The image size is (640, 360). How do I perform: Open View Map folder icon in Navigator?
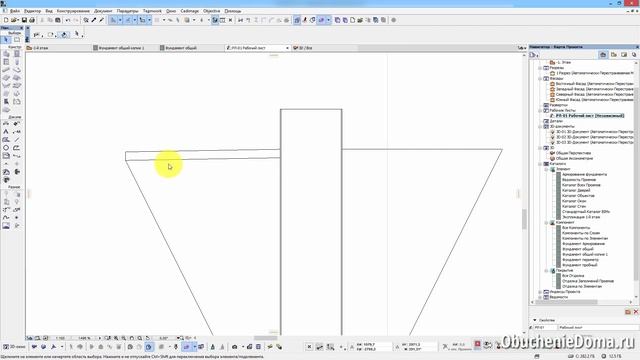(613, 55)
